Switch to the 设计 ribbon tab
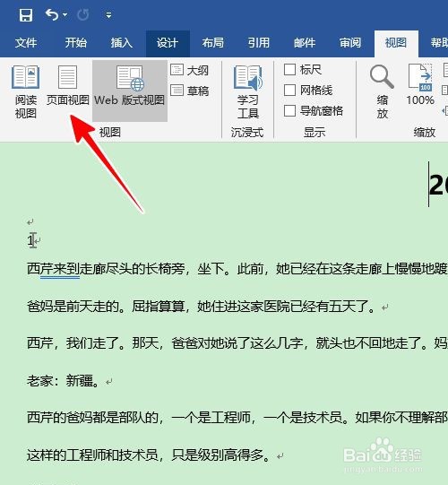The image size is (448, 485). tap(168, 43)
